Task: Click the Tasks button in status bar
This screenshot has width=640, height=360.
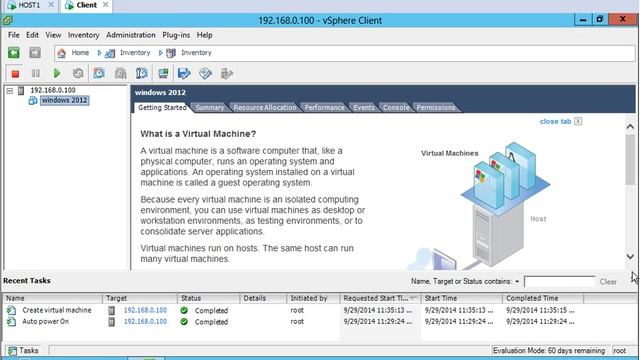Action: click(x=24, y=351)
